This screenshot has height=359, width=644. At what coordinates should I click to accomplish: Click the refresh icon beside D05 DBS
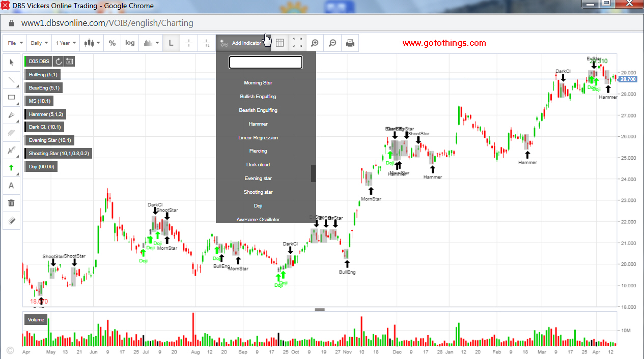click(59, 62)
